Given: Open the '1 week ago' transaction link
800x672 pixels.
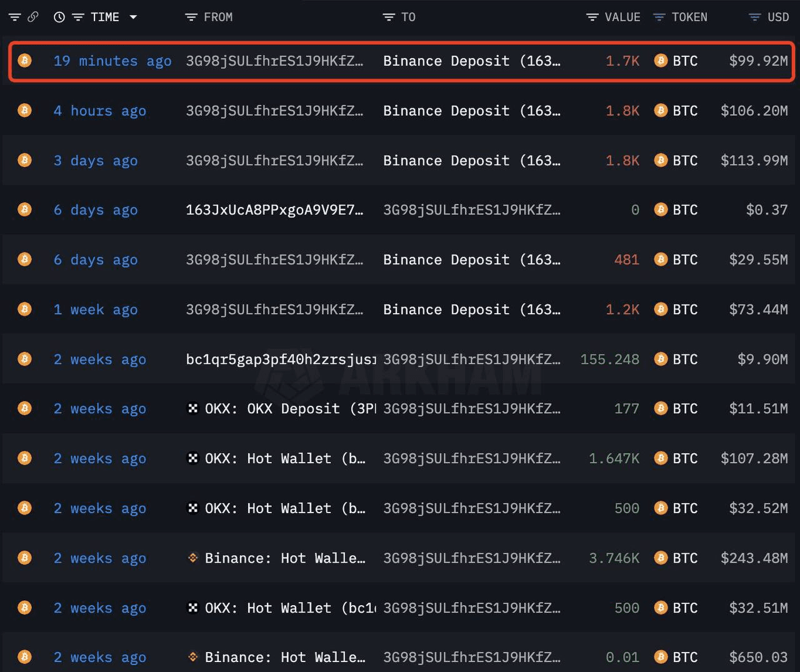Looking at the screenshot, I should (x=96, y=310).
